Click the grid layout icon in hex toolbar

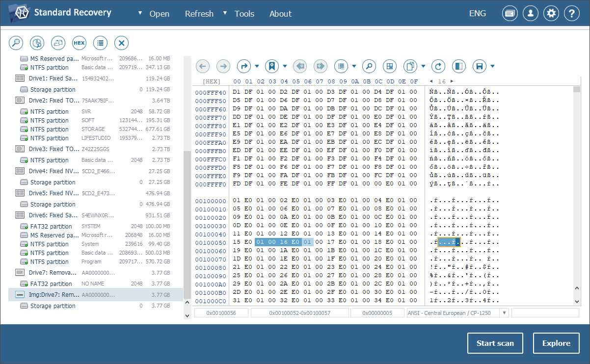tap(390, 66)
